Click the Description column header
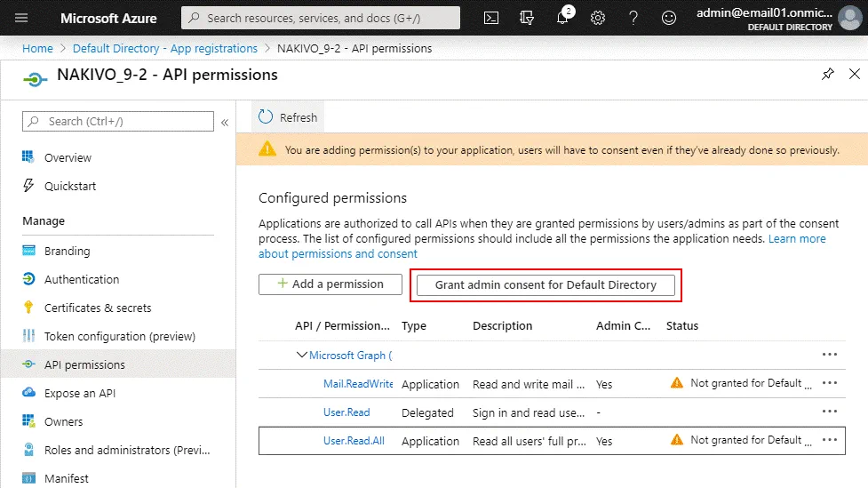The width and height of the screenshot is (868, 488). point(502,325)
